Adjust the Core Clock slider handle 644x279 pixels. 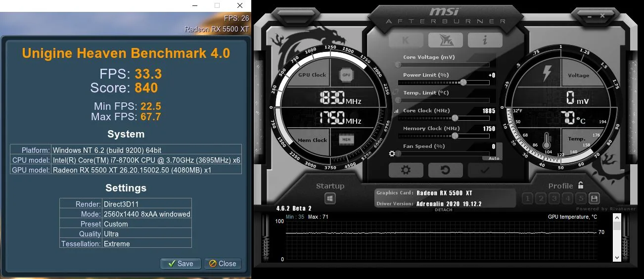click(455, 118)
